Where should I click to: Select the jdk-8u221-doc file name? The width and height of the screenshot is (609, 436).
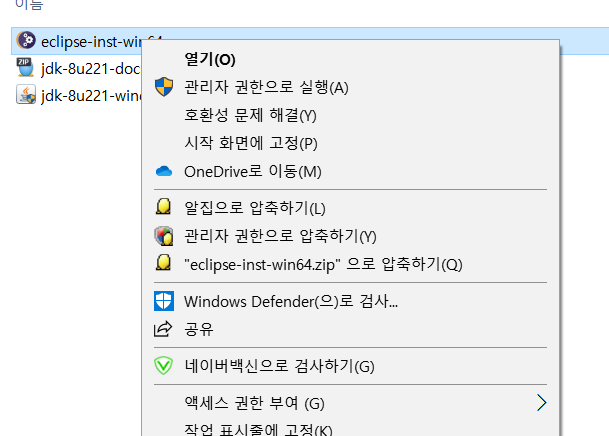coord(91,69)
